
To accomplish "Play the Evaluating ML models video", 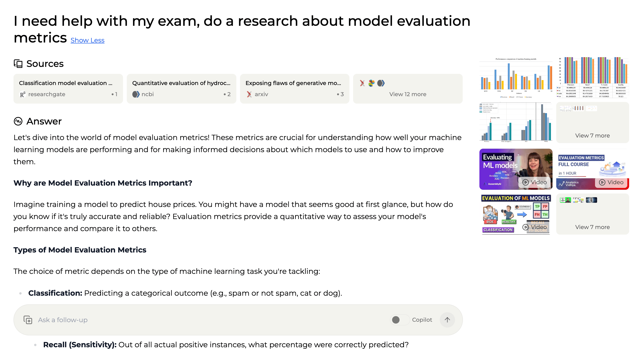I will tap(516, 169).
